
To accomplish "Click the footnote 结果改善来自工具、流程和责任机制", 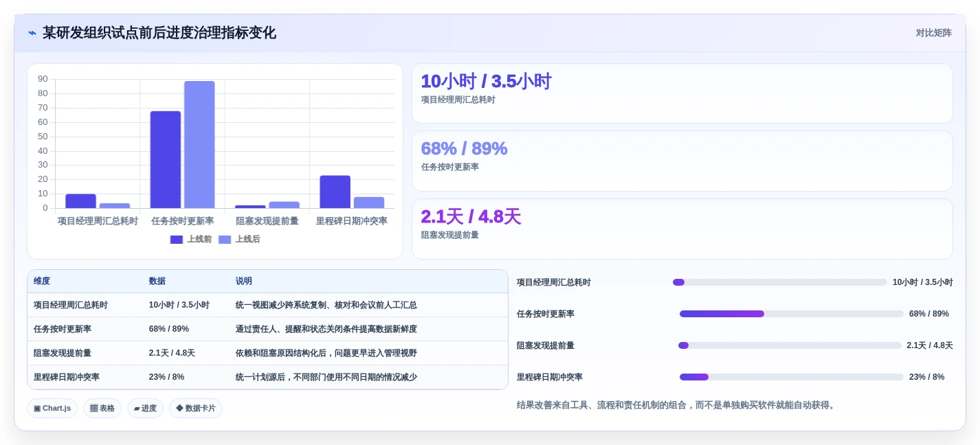I will pos(677,405).
